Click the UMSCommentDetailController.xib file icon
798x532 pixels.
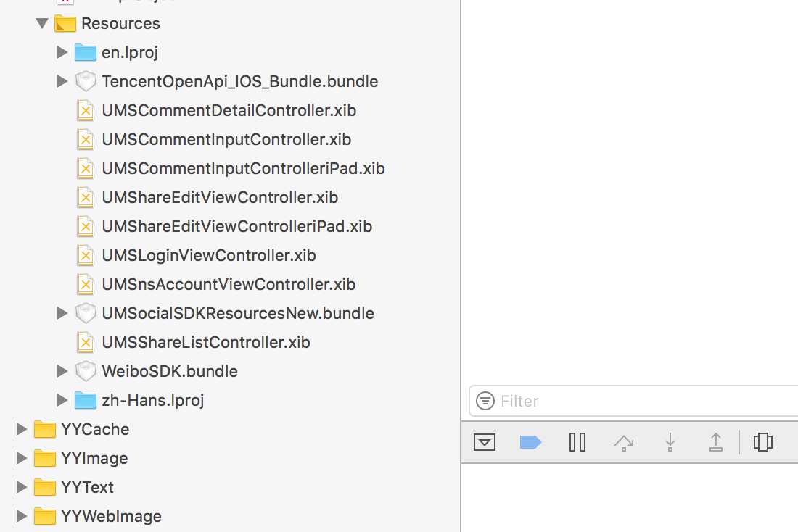coord(86,110)
